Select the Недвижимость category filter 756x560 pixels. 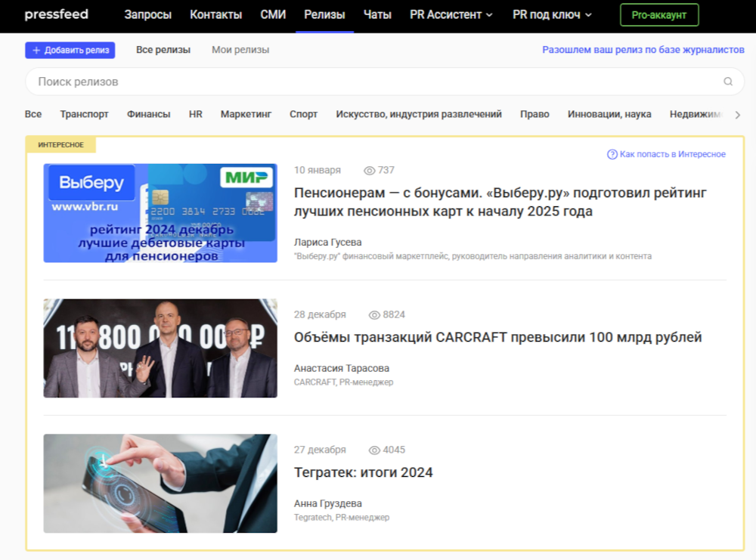[696, 114]
